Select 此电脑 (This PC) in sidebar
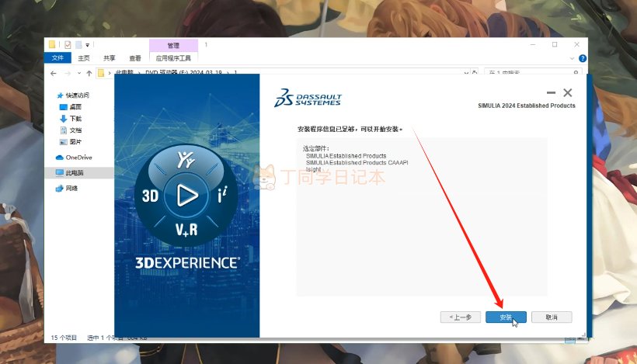The width and height of the screenshot is (637, 364). [75, 172]
